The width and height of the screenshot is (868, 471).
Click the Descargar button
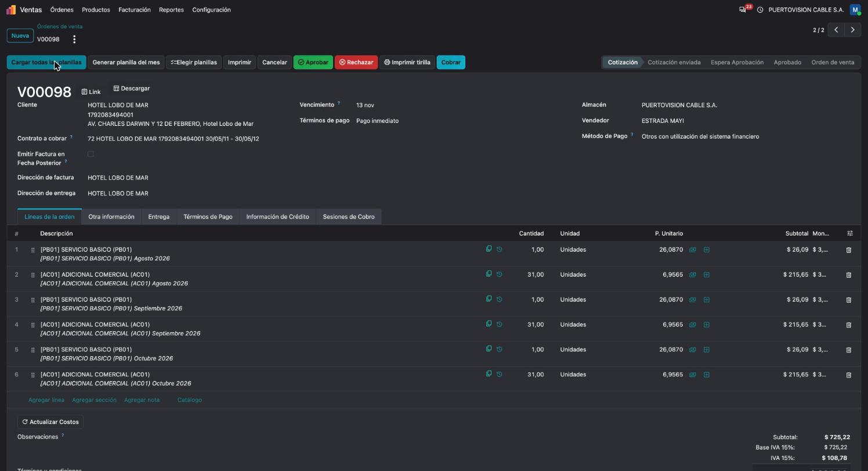tap(132, 88)
